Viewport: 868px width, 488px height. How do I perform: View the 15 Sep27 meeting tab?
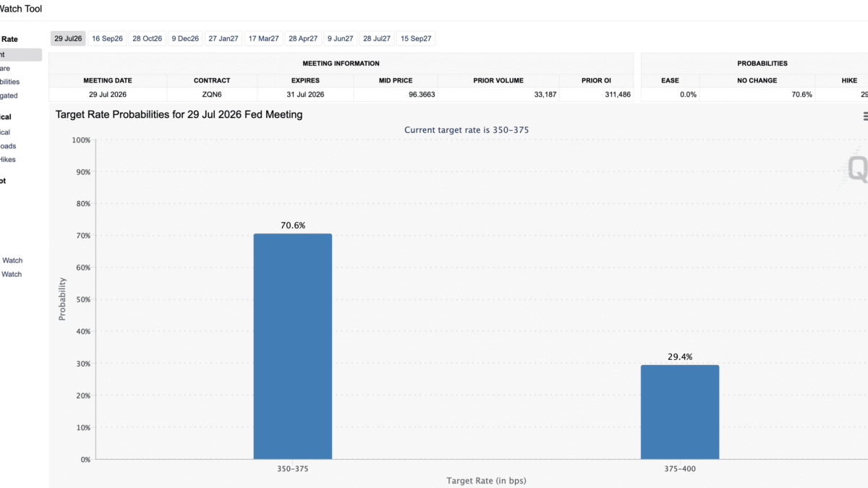416,38
